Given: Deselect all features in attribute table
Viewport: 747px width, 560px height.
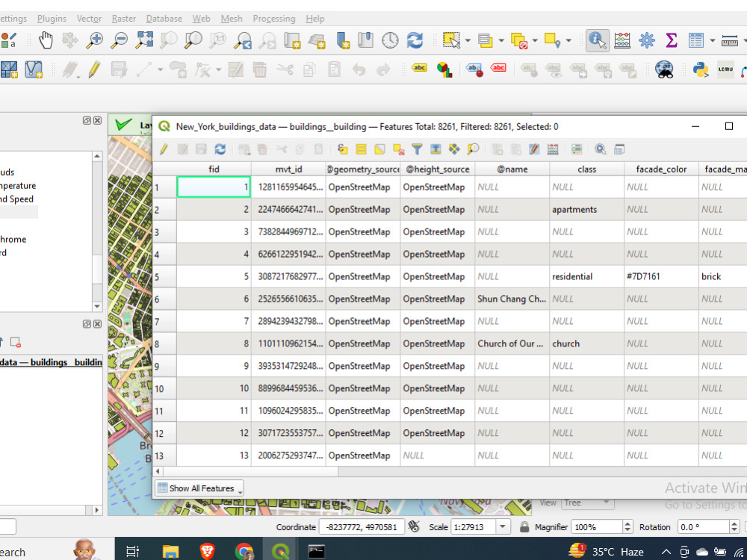Looking at the screenshot, I should [399, 149].
